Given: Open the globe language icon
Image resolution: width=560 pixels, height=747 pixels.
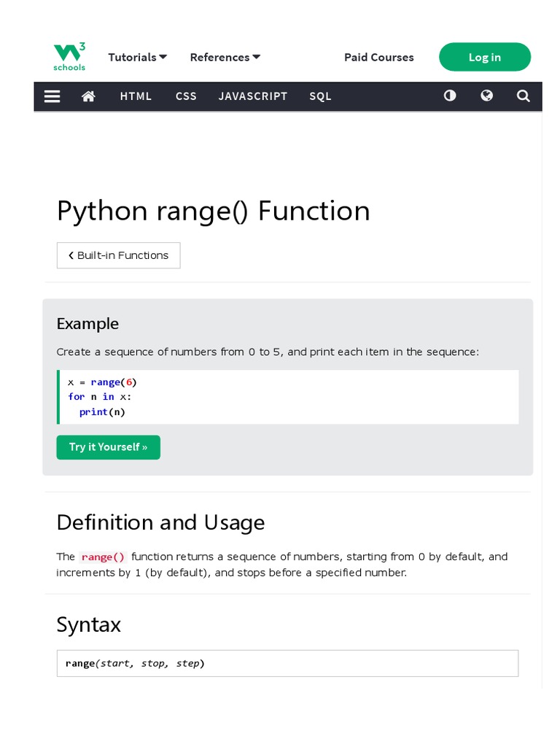Looking at the screenshot, I should tap(486, 96).
